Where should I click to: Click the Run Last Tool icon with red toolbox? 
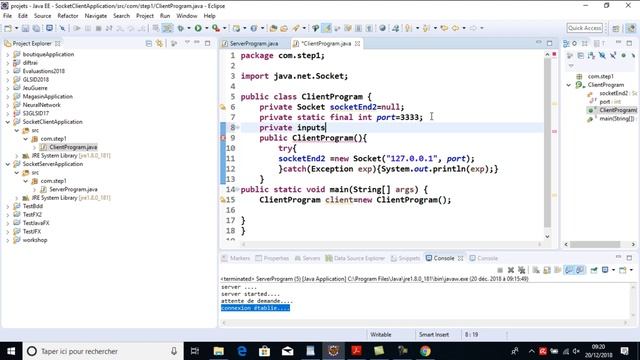coord(216,28)
